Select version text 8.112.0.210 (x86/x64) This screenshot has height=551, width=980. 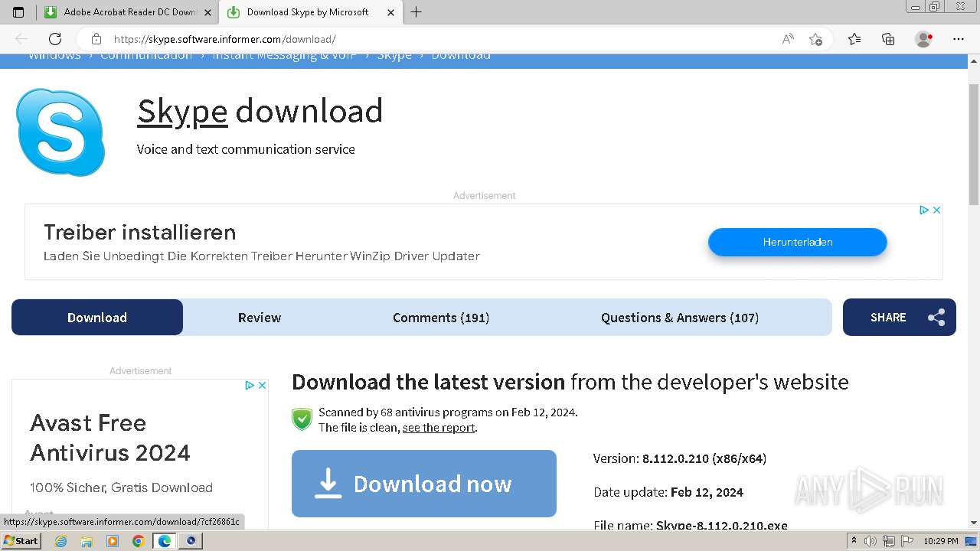coord(704,458)
